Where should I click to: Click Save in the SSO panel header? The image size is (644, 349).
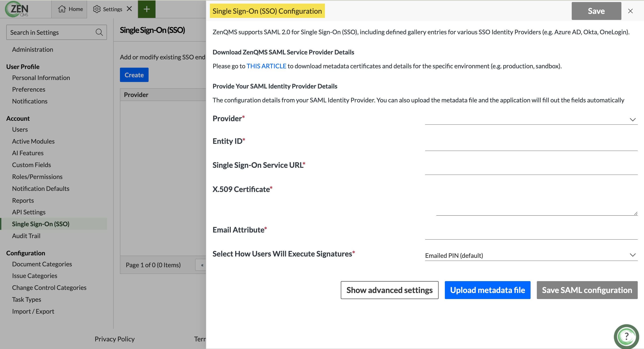click(596, 11)
